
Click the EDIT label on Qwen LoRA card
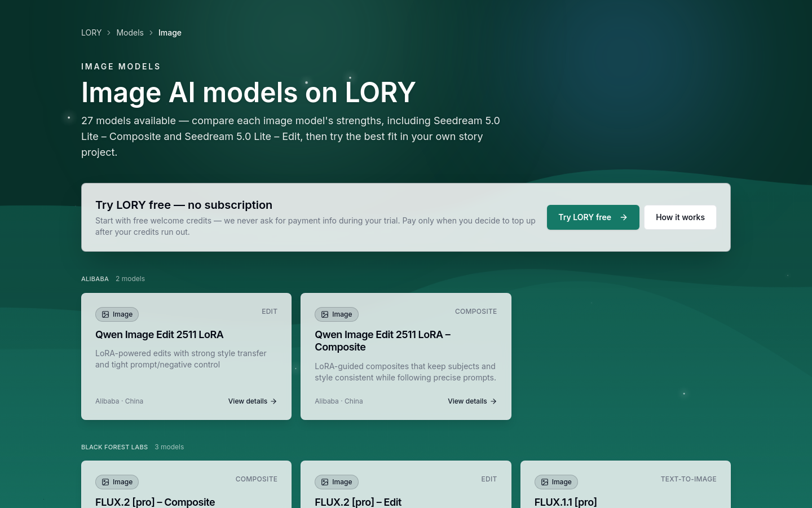point(270,312)
